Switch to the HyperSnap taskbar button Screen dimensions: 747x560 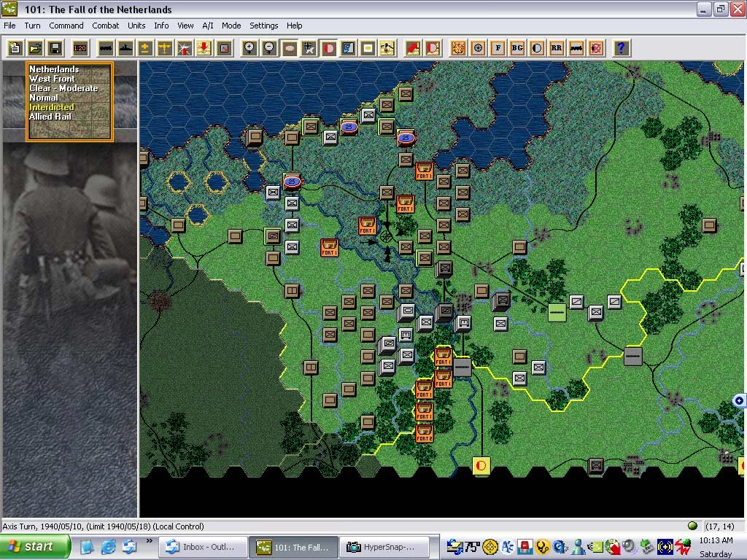(x=385, y=547)
